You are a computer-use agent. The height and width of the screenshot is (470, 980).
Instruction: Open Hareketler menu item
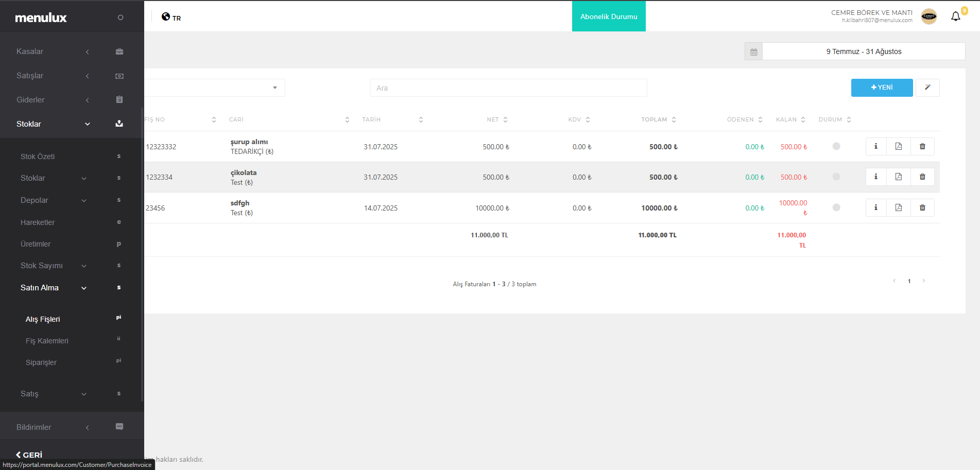tap(38, 222)
